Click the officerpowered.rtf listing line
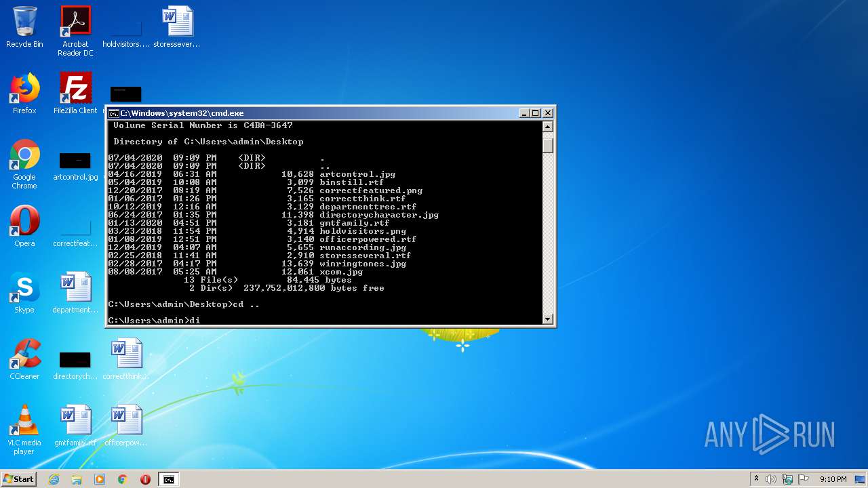The width and height of the screenshot is (868, 488). pos(262,239)
